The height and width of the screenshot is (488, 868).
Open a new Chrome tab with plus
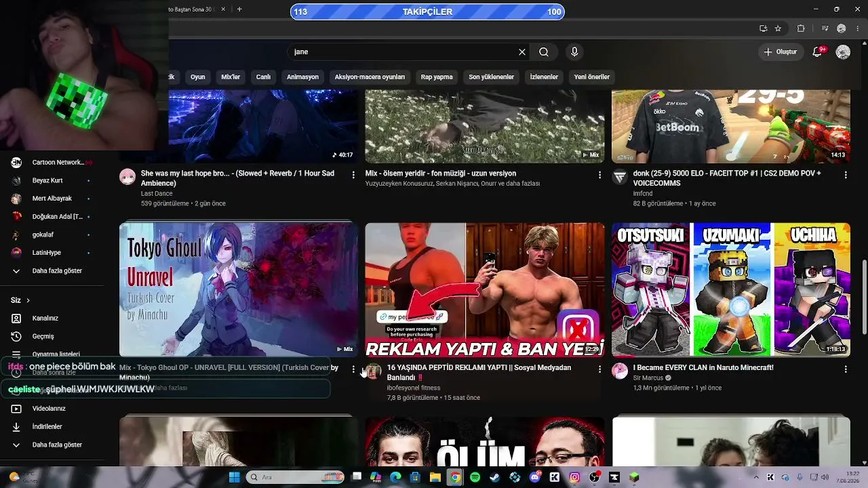point(239,9)
